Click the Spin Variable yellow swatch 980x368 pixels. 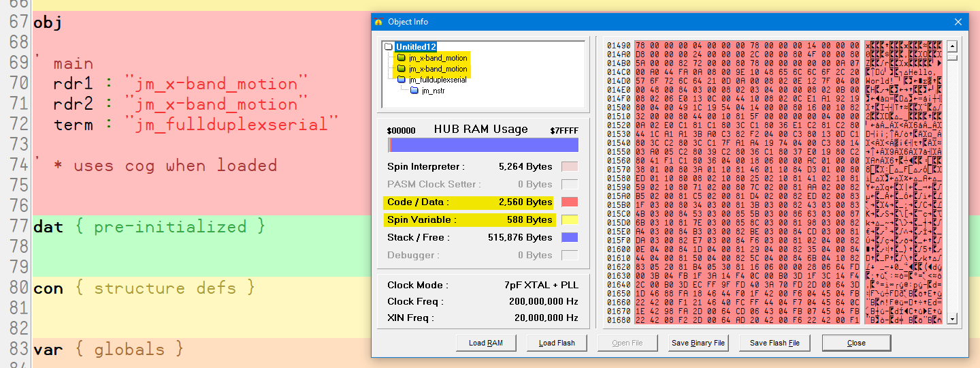coord(569,219)
